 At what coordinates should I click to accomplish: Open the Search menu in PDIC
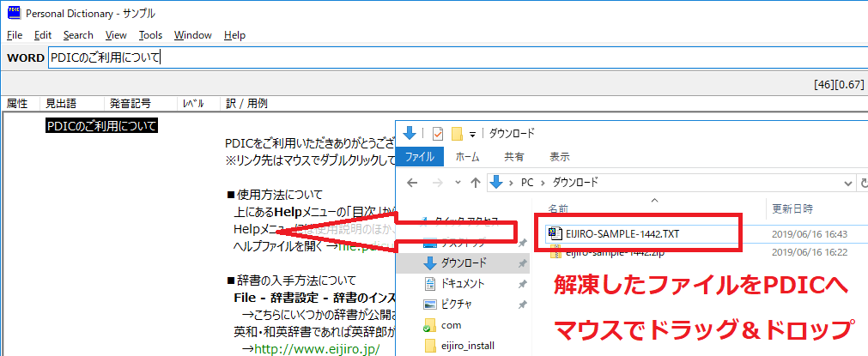(78, 35)
